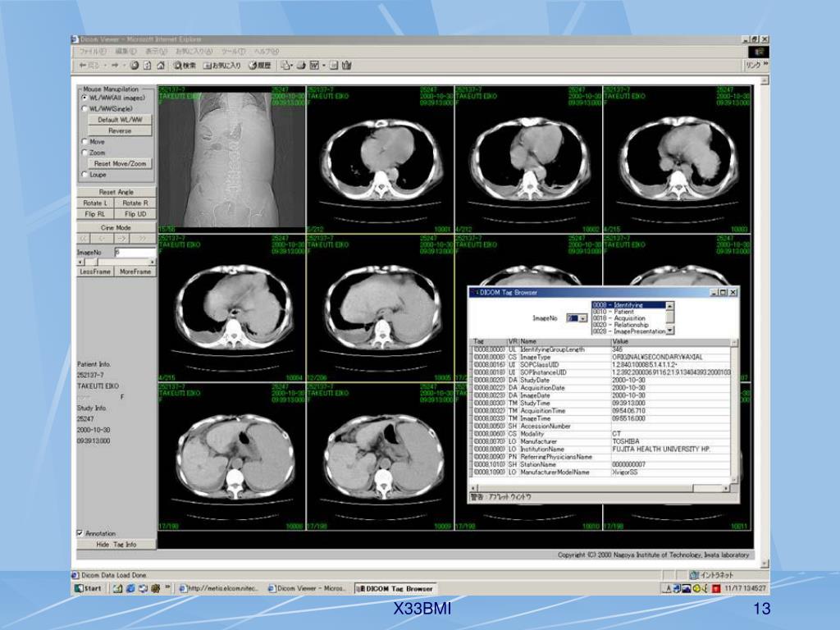Stop page loading with the Stop icon
The image size is (840, 630).
(134, 66)
